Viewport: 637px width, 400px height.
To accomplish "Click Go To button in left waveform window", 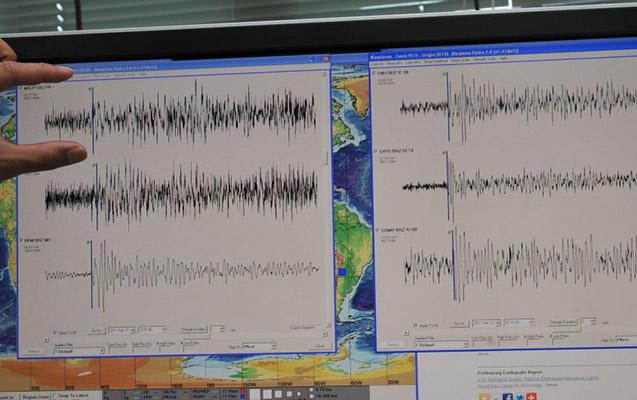I will (96, 331).
